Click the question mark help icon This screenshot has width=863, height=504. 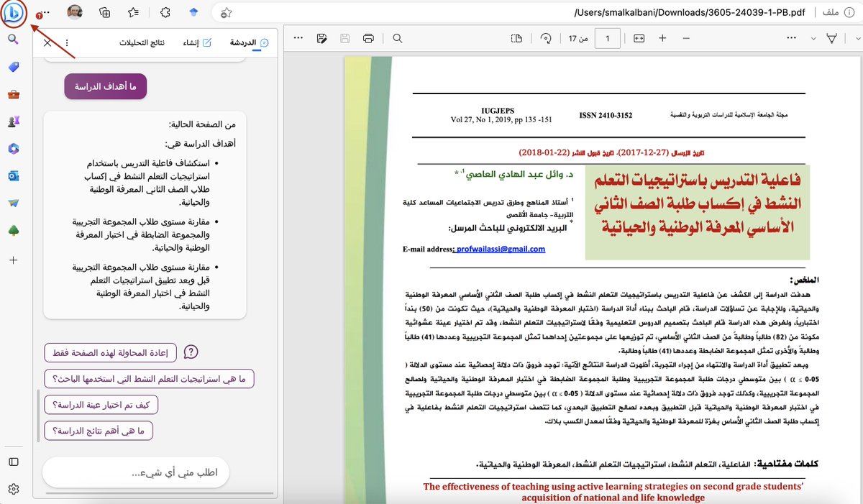191,352
